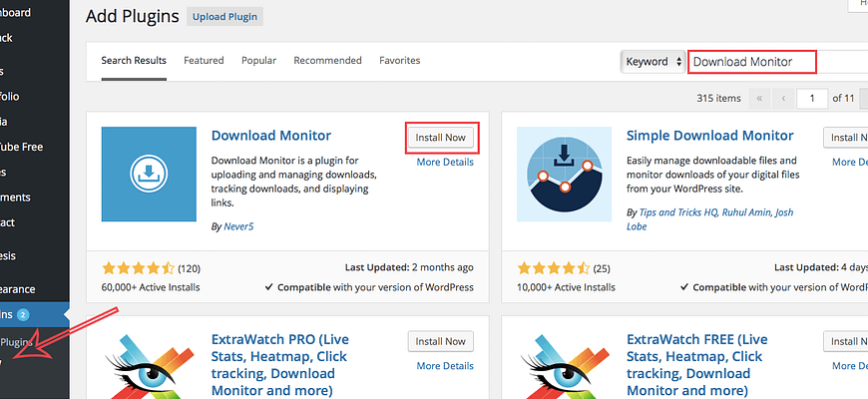Go to the previous results page arrow

pyautogui.click(x=783, y=99)
